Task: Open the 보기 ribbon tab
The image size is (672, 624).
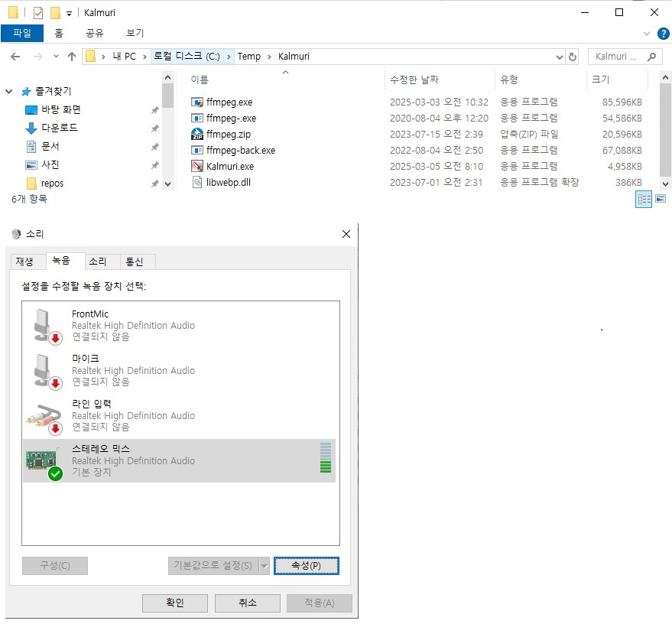Action: pyautogui.click(x=135, y=33)
